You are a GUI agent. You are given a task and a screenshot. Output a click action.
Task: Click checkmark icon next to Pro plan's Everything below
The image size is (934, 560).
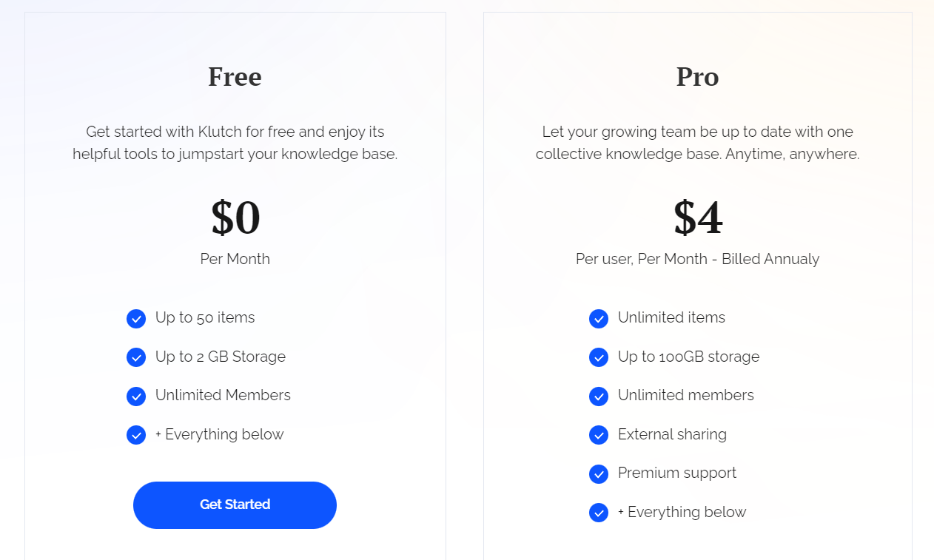tap(599, 513)
